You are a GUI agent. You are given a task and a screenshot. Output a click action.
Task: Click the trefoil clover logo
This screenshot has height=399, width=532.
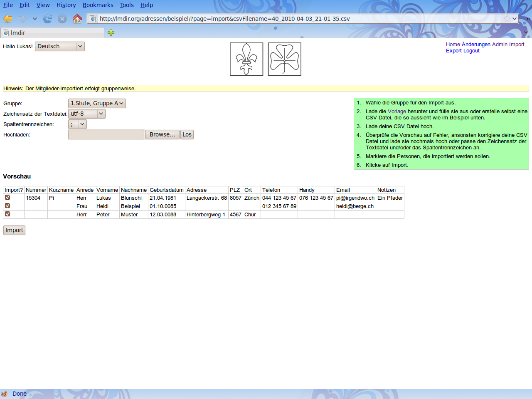[284, 59]
